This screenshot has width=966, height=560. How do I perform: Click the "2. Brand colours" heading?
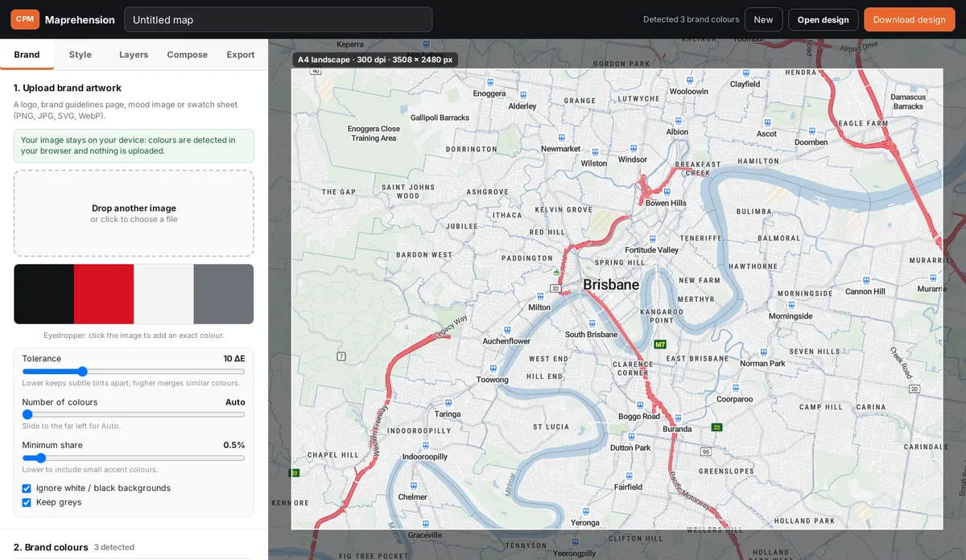tap(51, 547)
